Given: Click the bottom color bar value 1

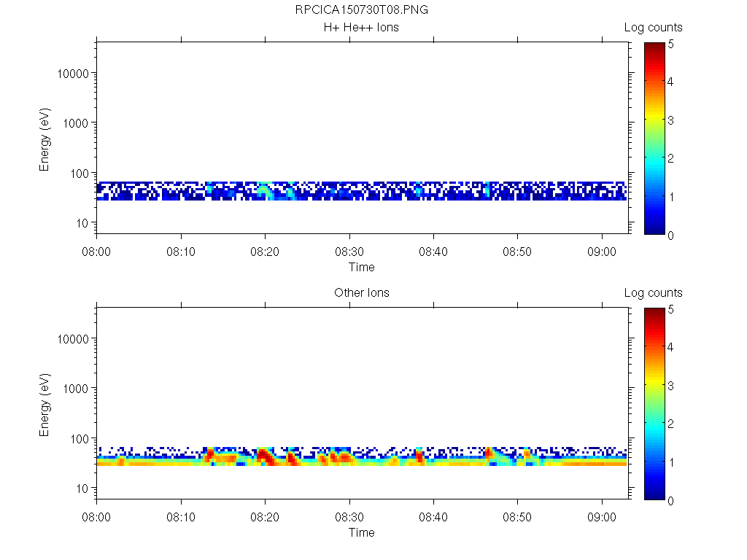Looking at the screenshot, I should point(671,462).
